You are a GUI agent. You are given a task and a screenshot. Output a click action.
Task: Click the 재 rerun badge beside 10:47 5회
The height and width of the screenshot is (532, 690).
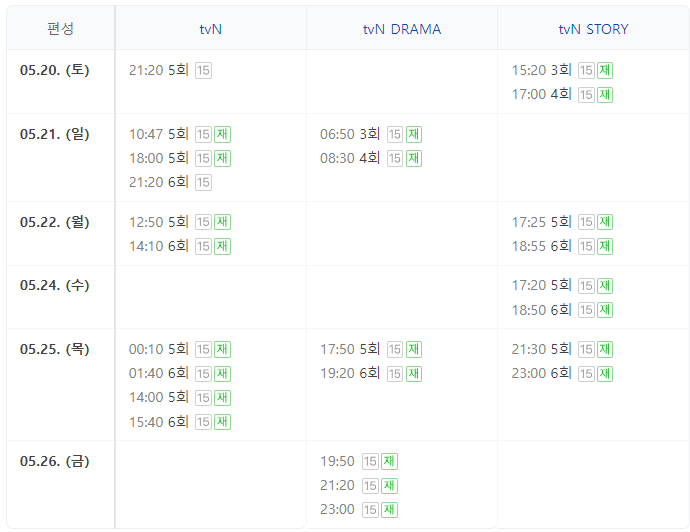[x=222, y=134]
